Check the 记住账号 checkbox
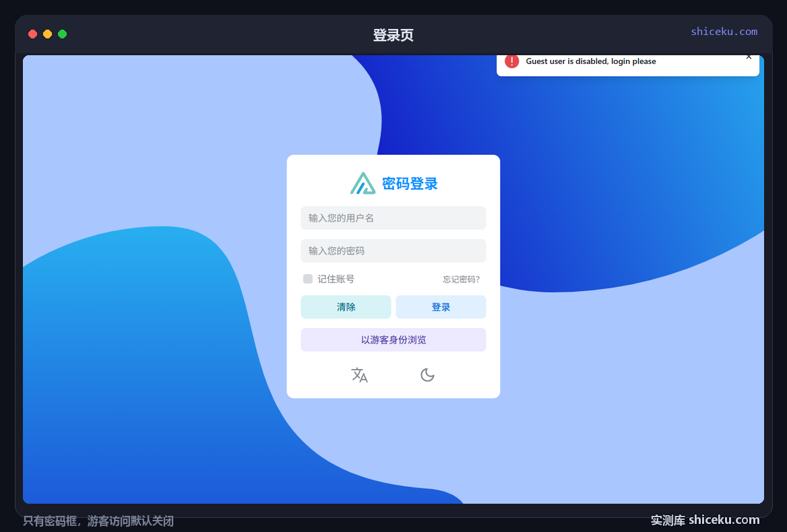The height and width of the screenshot is (532, 787). click(x=308, y=279)
